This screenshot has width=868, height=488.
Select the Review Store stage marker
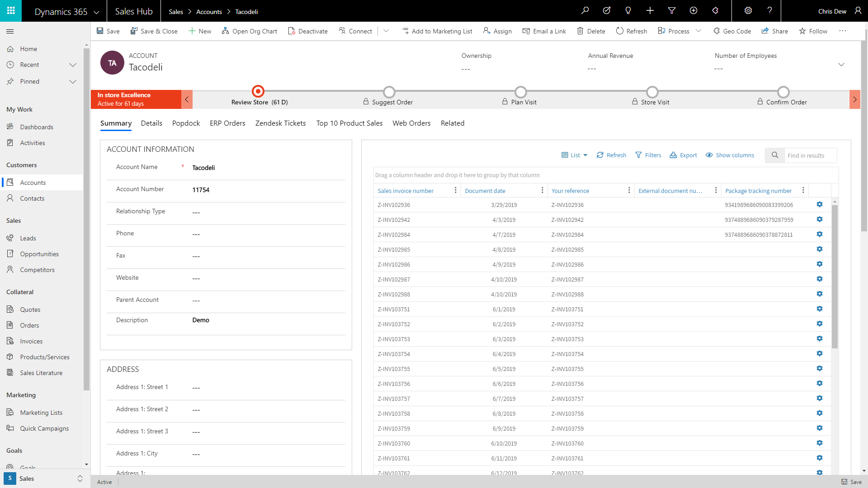point(258,91)
